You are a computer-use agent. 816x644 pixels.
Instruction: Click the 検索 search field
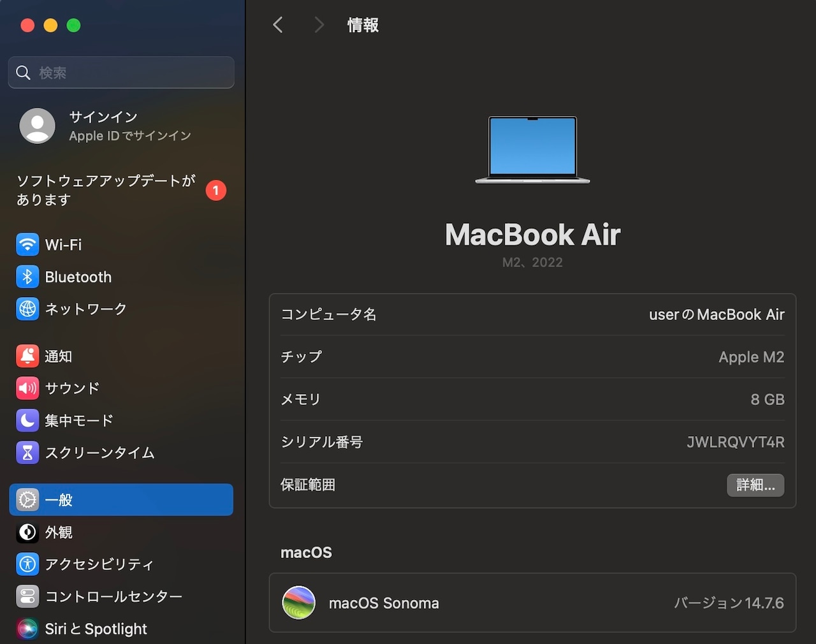[121, 72]
